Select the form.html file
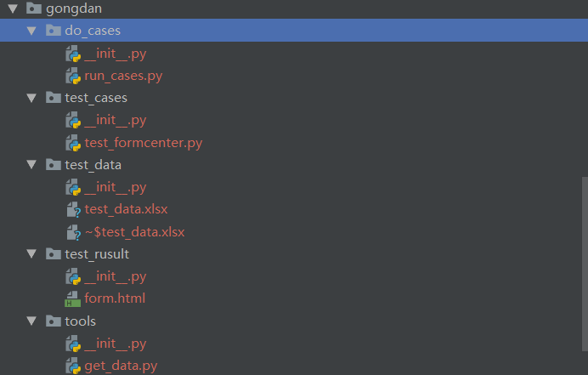This screenshot has width=588, height=375. 115,298
